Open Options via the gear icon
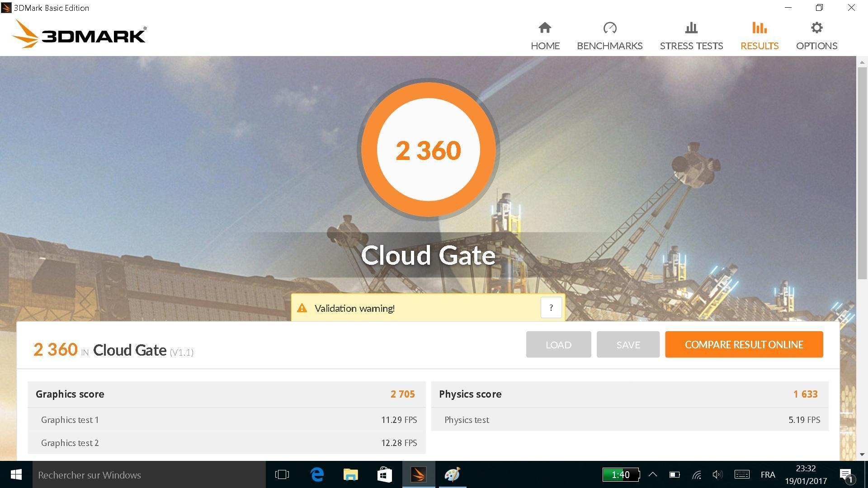 816,28
